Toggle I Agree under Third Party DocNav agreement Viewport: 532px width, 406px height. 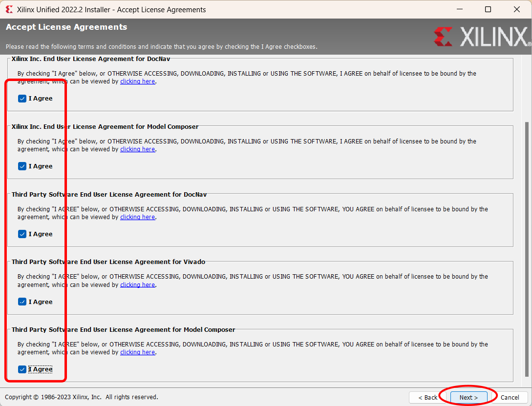pos(22,234)
